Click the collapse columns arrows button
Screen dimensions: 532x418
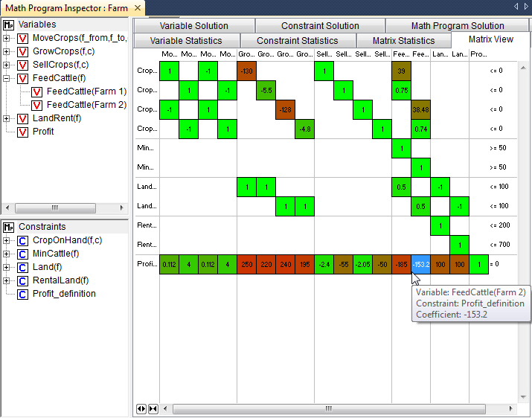(153, 409)
